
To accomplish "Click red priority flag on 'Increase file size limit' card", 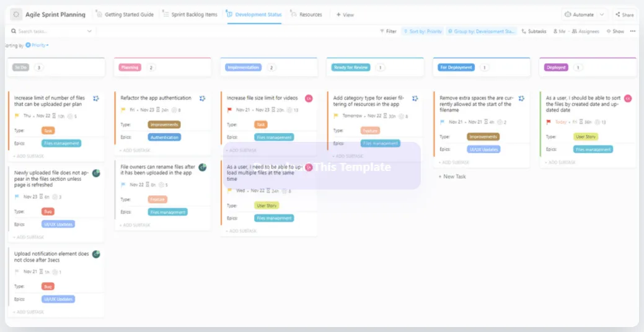I will coord(229,110).
